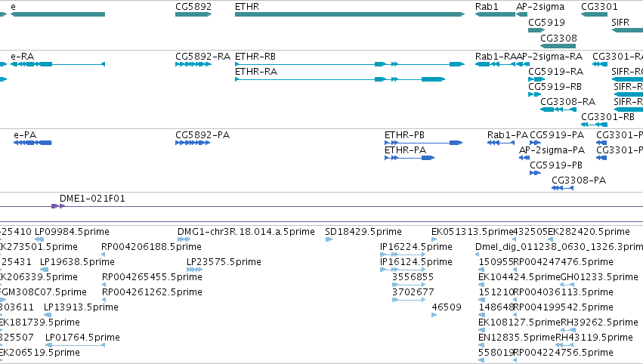Image resolution: width=643 pixels, height=364 pixels.
Task: Click the IP16124.5prime EST label
Action: click(416, 262)
